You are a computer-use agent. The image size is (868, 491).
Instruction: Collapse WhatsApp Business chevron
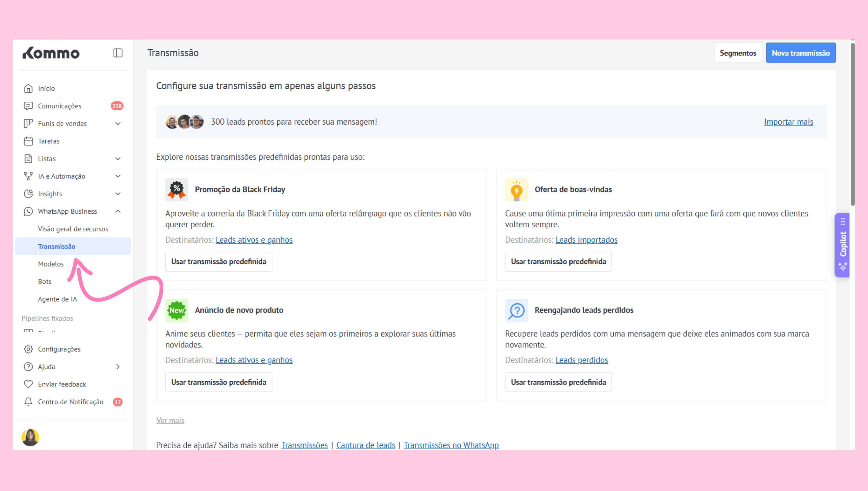(118, 211)
